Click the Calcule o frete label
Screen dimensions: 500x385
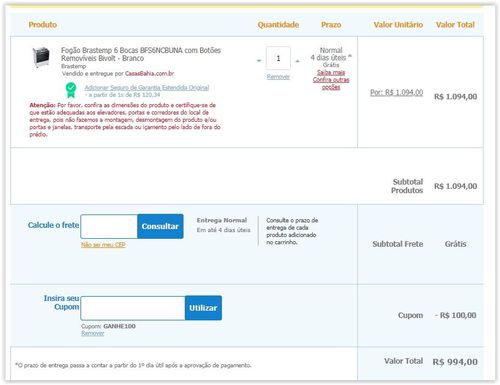click(x=53, y=225)
